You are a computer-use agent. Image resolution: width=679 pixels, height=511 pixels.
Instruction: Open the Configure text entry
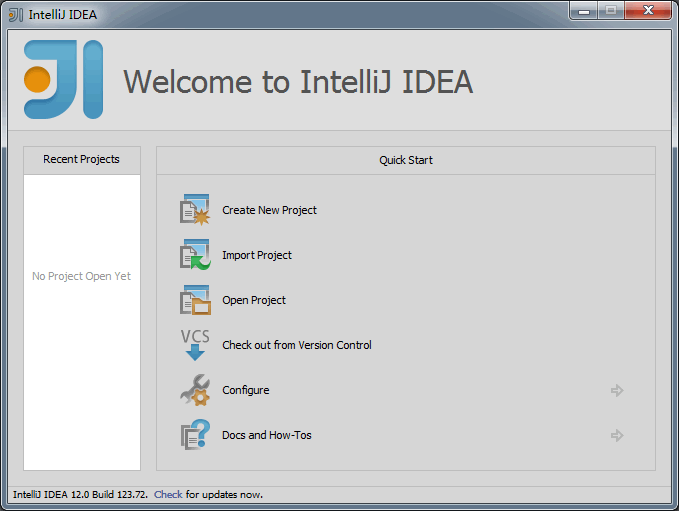pyautogui.click(x=245, y=390)
